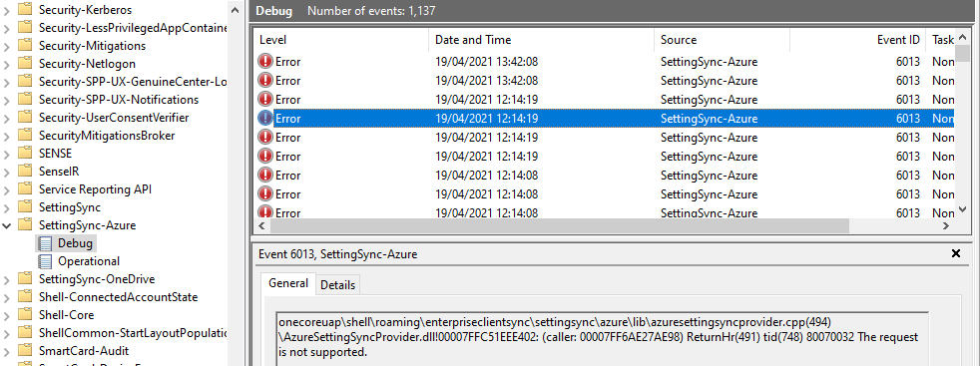
Task: Select the SenseIR folder icon
Action: pyautogui.click(x=25, y=172)
